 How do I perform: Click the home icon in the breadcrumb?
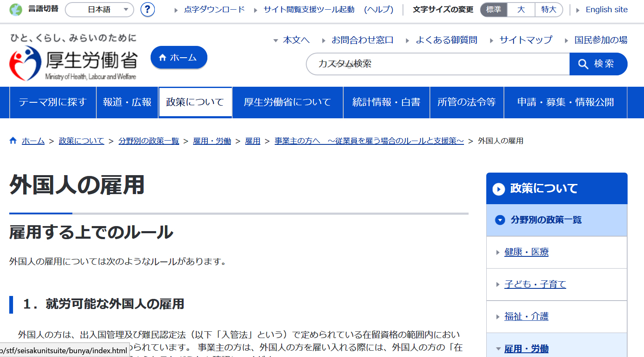[x=13, y=141]
